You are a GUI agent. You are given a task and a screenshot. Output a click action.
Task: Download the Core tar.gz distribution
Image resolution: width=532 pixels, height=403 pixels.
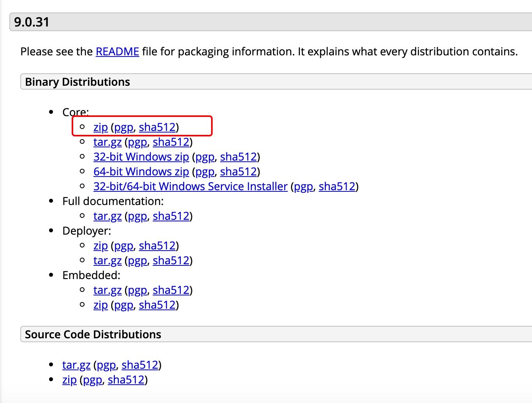(x=107, y=142)
